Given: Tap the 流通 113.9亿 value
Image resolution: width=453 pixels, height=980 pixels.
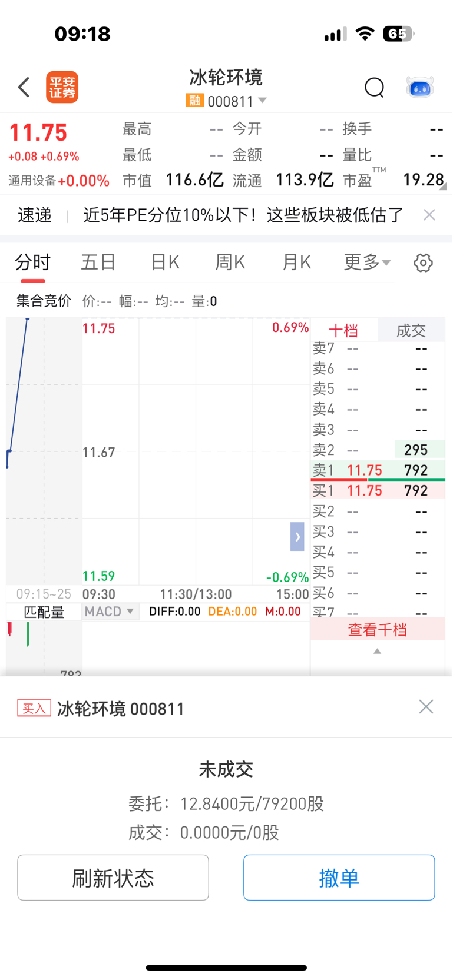Looking at the screenshot, I should [305, 180].
